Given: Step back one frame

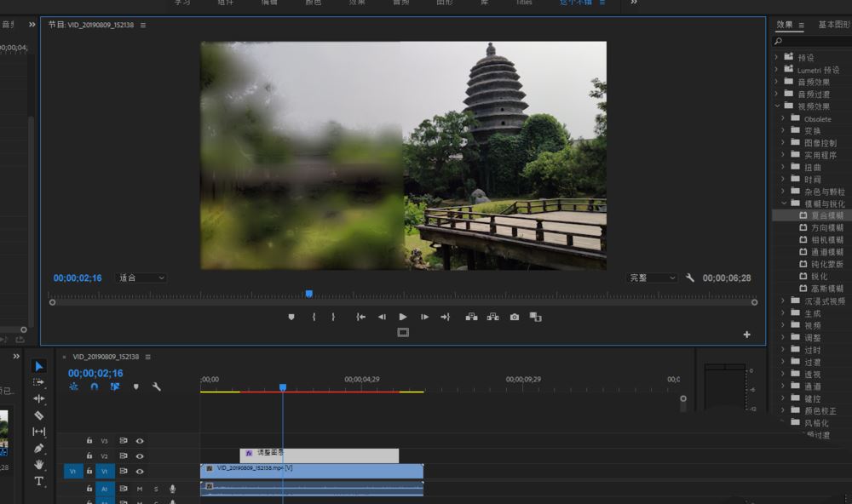Looking at the screenshot, I should 382,318.
